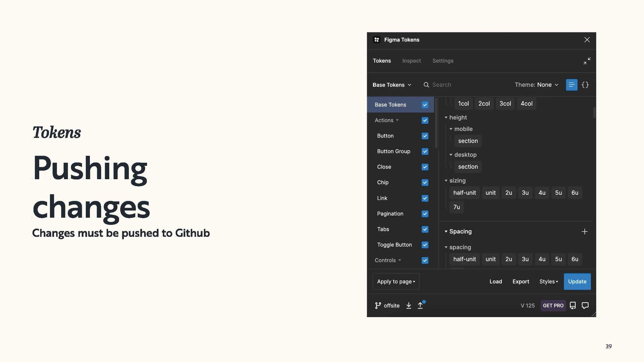This screenshot has width=644, height=362.
Task: Select the sizing 3u token
Action: [525, 193]
